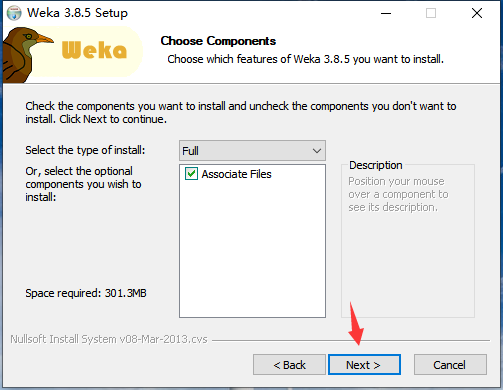The image size is (503, 390).
Task: Cancel the Weka installation
Action: pyautogui.click(x=450, y=365)
